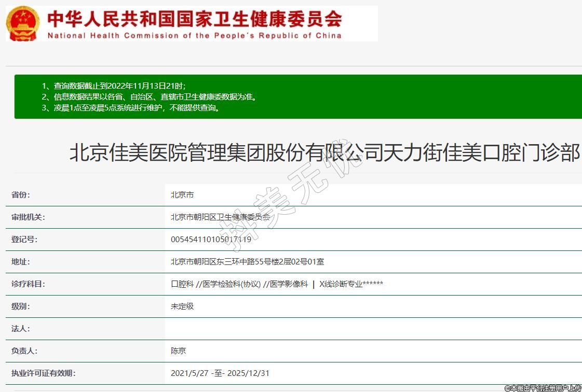Click the address value 东三环中路55号楼
582x392 pixels.
(x=247, y=262)
